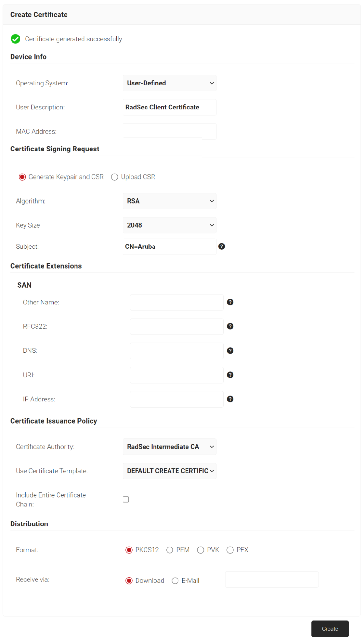Open the Use Certificate Template dropdown
364x640 pixels.
tap(169, 471)
